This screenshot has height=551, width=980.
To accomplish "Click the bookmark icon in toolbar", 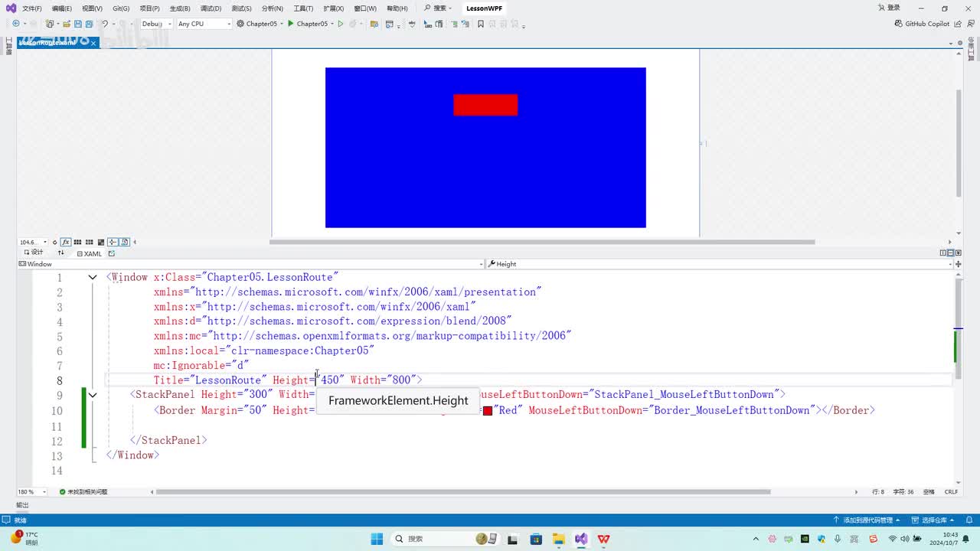I will tap(481, 24).
